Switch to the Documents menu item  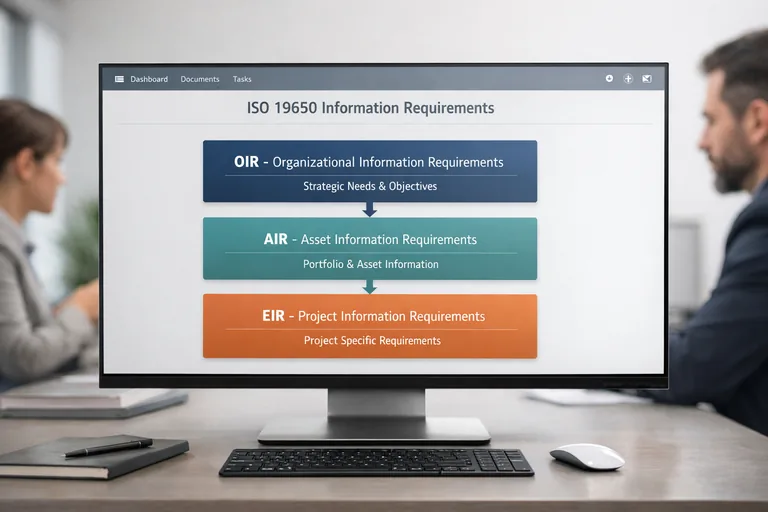click(x=200, y=79)
